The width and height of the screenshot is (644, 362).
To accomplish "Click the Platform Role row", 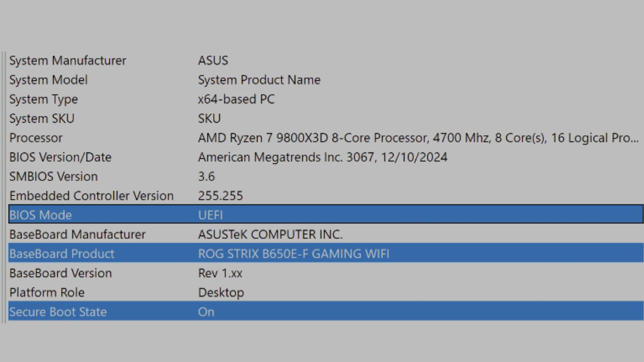I will point(47,293).
